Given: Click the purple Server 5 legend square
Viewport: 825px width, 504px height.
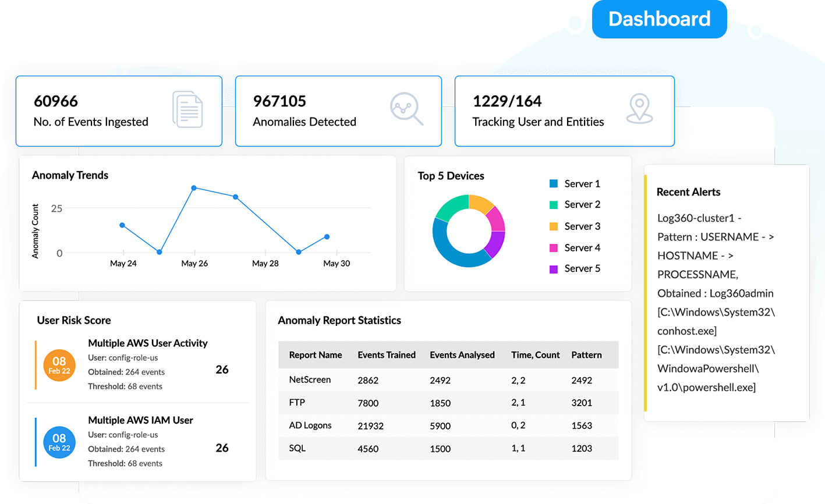Looking at the screenshot, I should [553, 268].
